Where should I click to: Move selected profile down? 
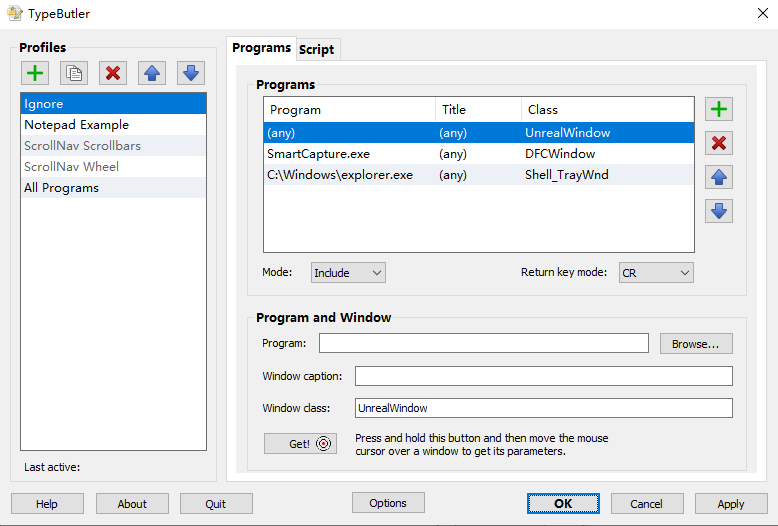(x=191, y=73)
